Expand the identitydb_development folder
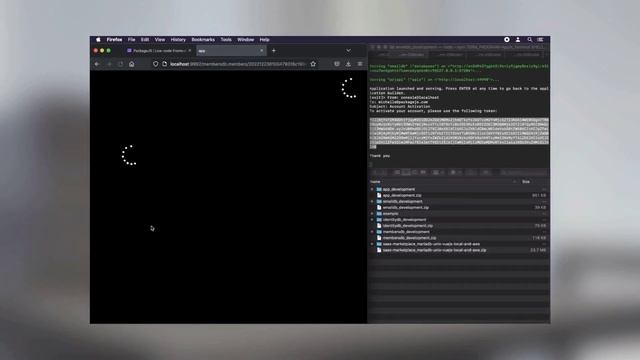 pyautogui.click(x=372, y=220)
